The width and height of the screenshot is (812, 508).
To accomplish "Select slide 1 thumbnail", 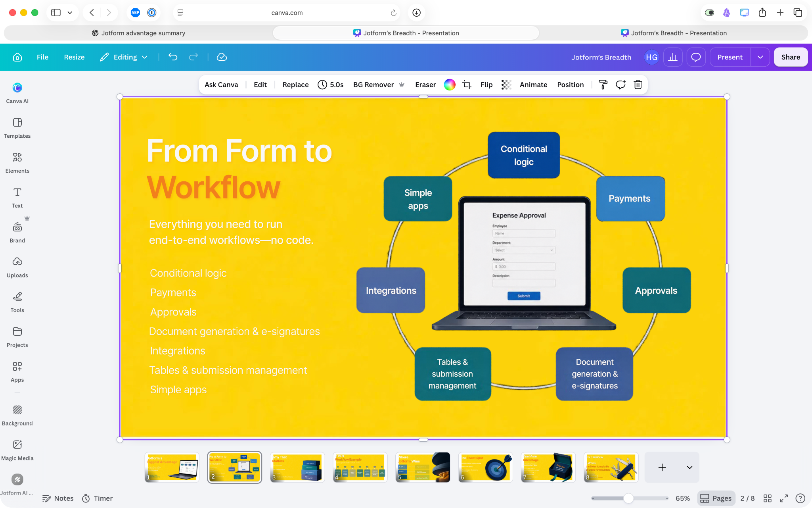I will click(172, 467).
